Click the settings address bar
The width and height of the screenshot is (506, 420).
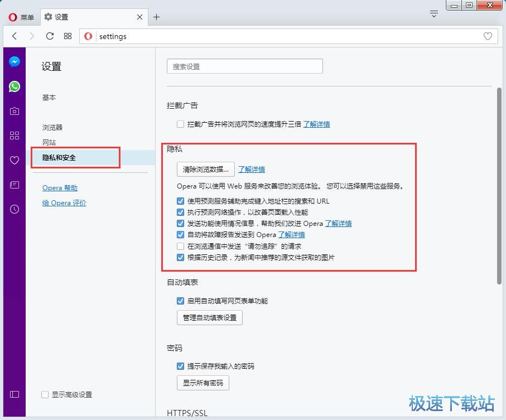click(x=287, y=36)
